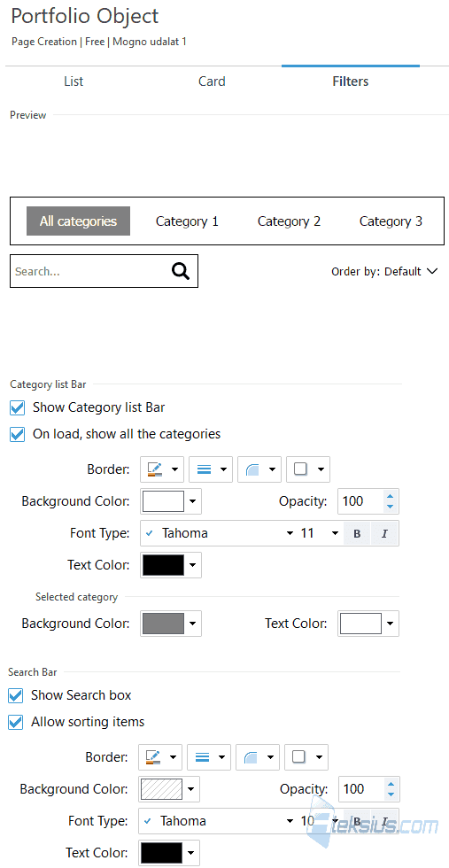
Task: Select Category 2 in preview bar
Action: [x=289, y=221]
